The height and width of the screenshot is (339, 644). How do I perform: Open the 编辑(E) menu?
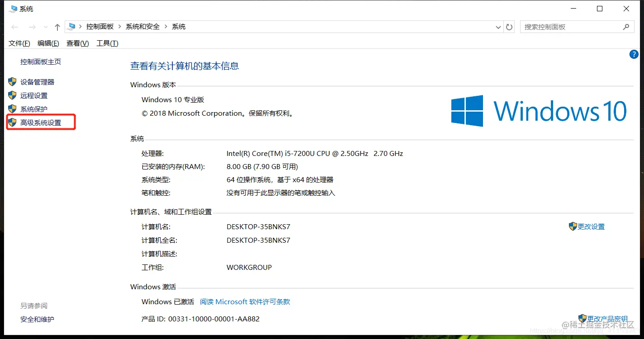pyautogui.click(x=48, y=43)
